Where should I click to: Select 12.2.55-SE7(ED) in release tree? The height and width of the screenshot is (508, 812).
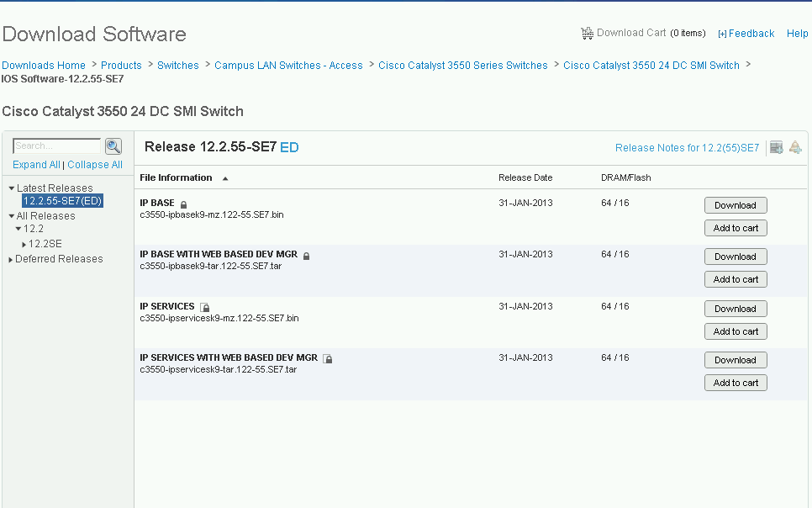pyautogui.click(x=63, y=201)
